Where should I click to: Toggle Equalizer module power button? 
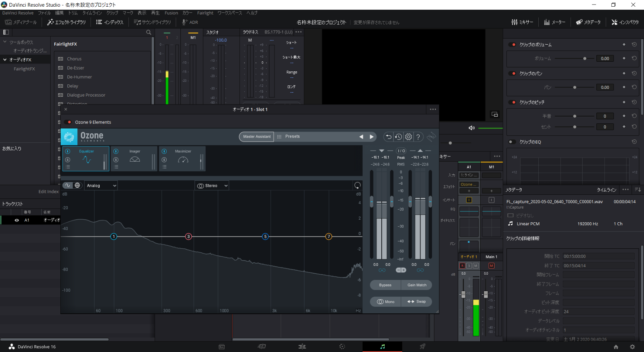click(68, 151)
